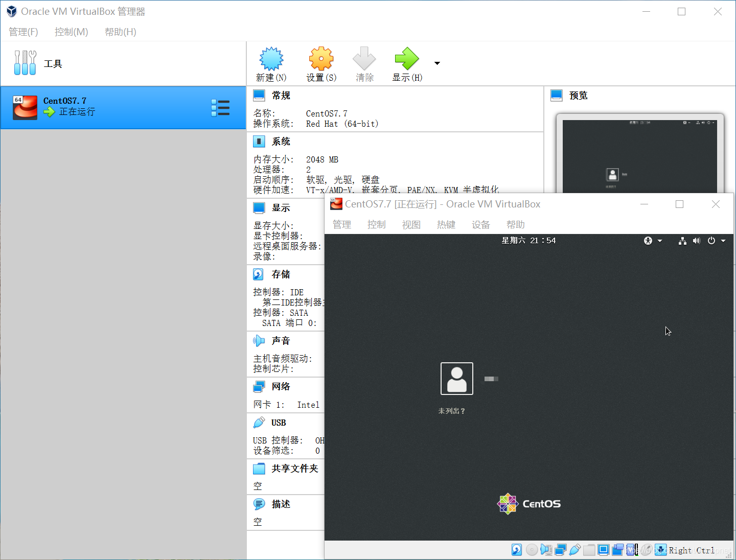Open 热键 menu in VM window

point(446,225)
